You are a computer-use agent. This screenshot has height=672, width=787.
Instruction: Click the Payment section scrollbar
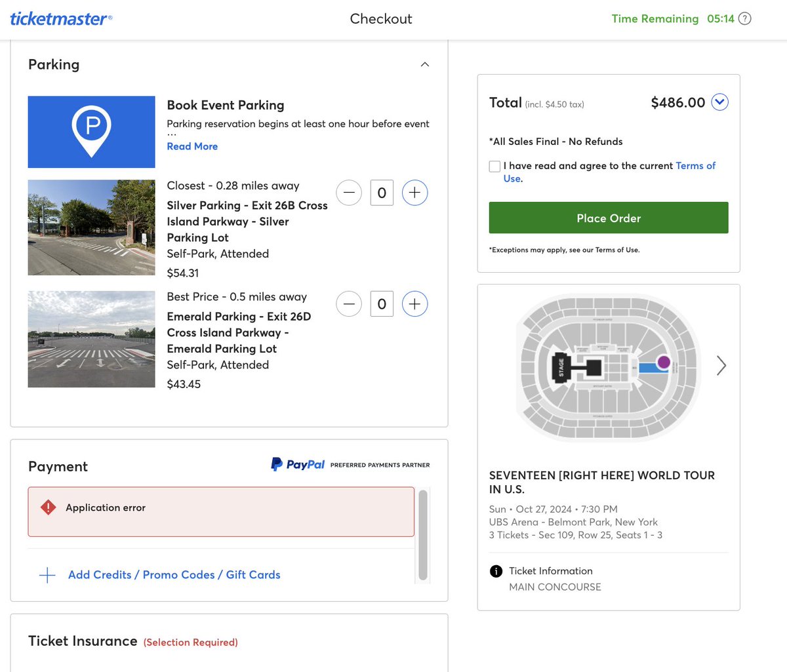[423, 534]
